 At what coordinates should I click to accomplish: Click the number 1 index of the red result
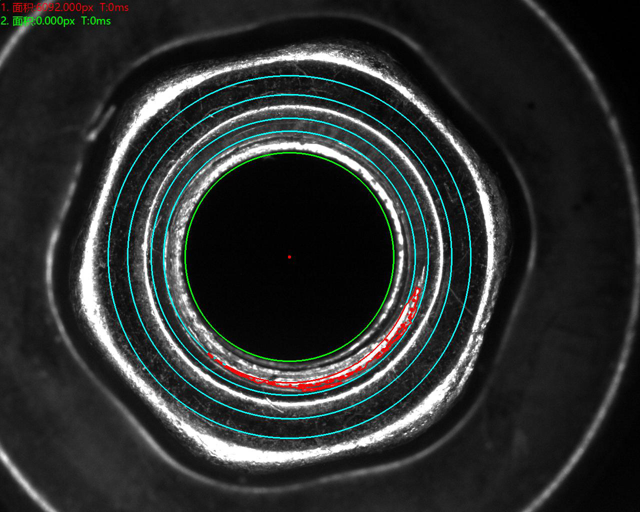[4, 8]
